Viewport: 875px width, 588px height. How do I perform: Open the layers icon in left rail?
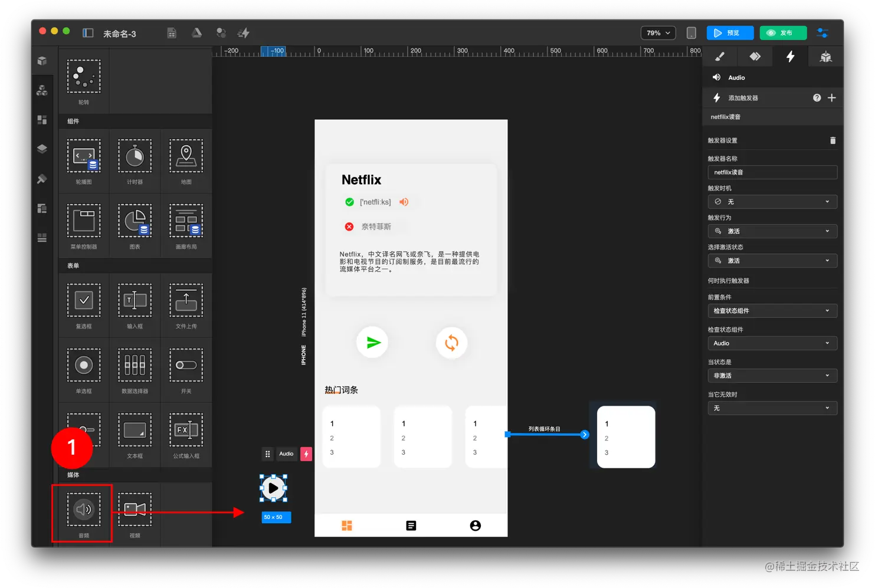pyautogui.click(x=42, y=149)
